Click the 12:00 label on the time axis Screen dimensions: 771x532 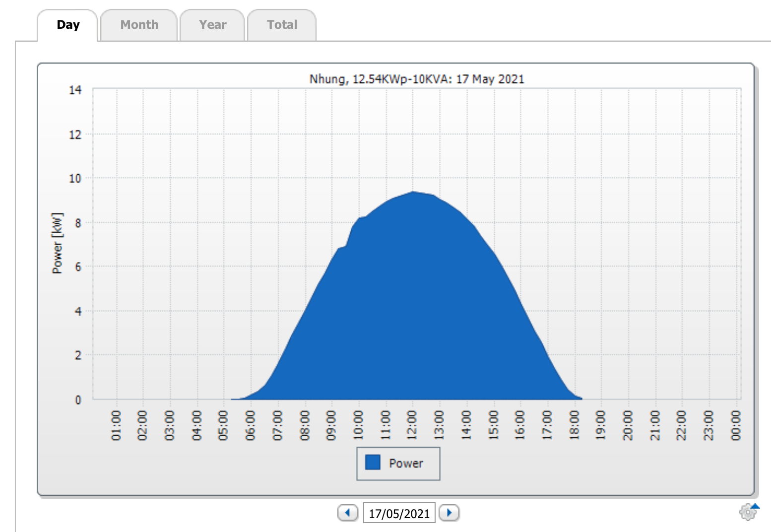pos(412,425)
